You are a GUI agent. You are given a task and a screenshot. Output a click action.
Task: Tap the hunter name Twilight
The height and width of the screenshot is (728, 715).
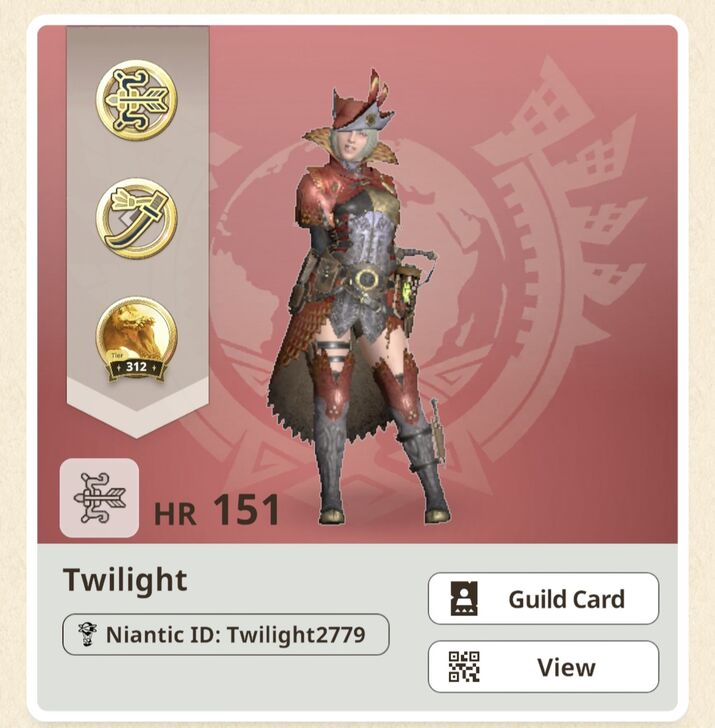click(125, 580)
